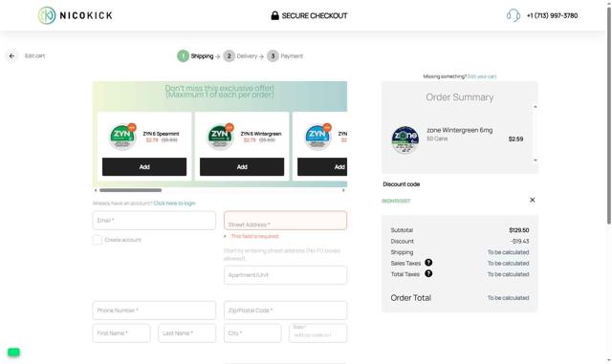Focus the Phone Number field
Viewport: 612px width, 364px height.
(154, 310)
